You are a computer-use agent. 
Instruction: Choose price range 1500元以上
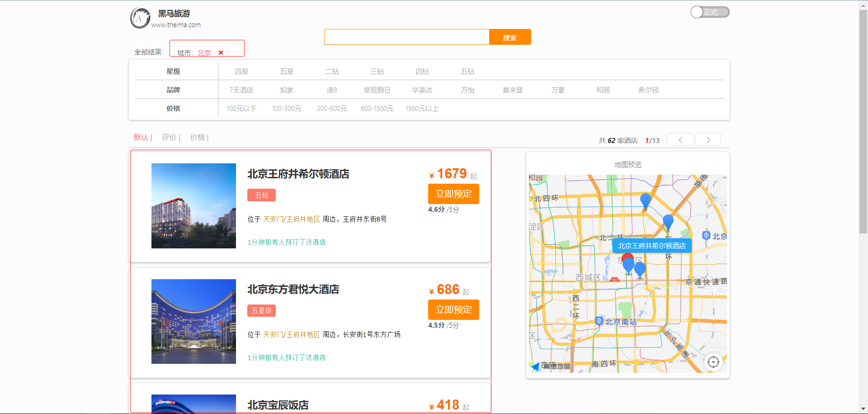[422, 109]
